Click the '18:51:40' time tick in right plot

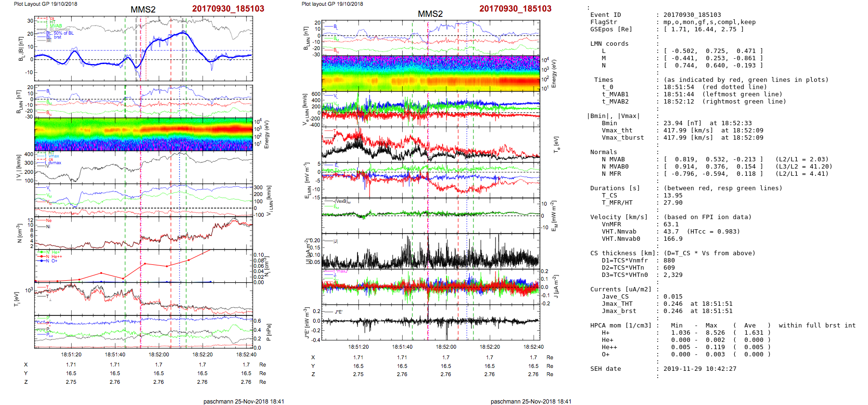pyautogui.click(x=402, y=347)
